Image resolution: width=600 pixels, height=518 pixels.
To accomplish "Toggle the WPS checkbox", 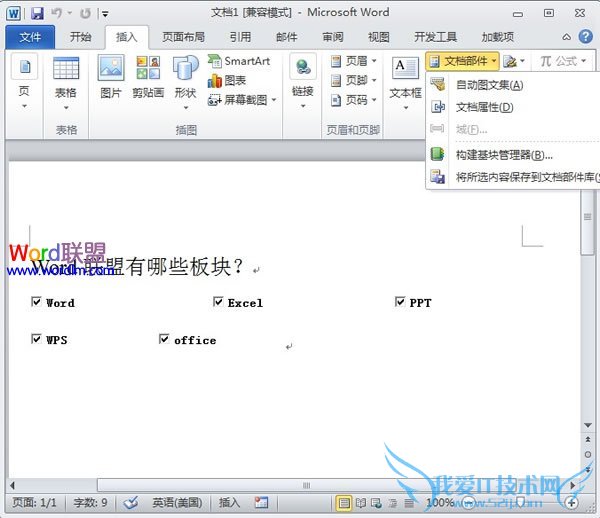I will pos(36,339).
